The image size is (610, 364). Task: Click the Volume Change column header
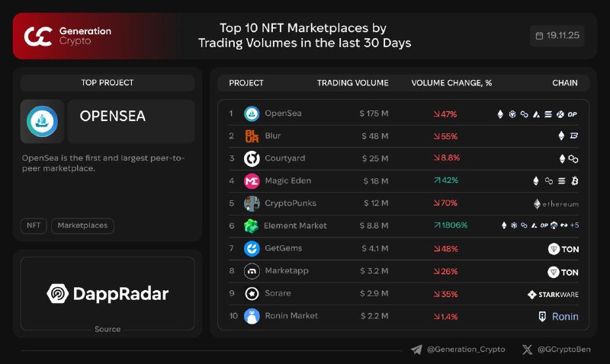tap(451, 83)
